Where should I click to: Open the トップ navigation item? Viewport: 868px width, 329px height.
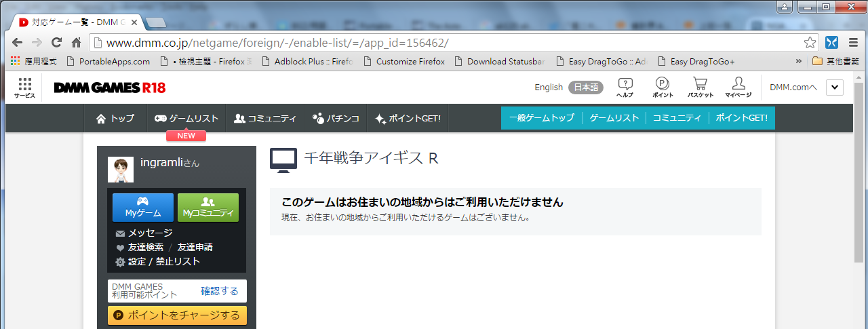115,118
